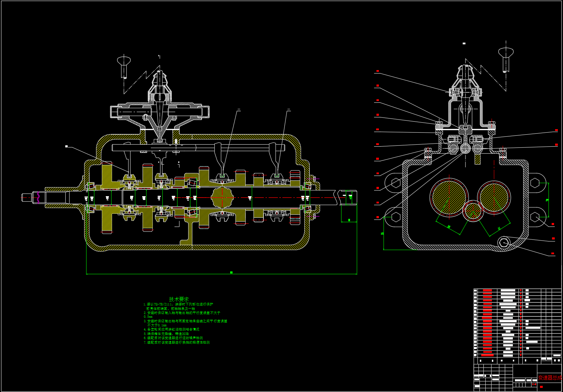This screenshot has height=392, width=563.
Task: Click lower-right hex bolt on end view
Action: (x=534, y=217)
